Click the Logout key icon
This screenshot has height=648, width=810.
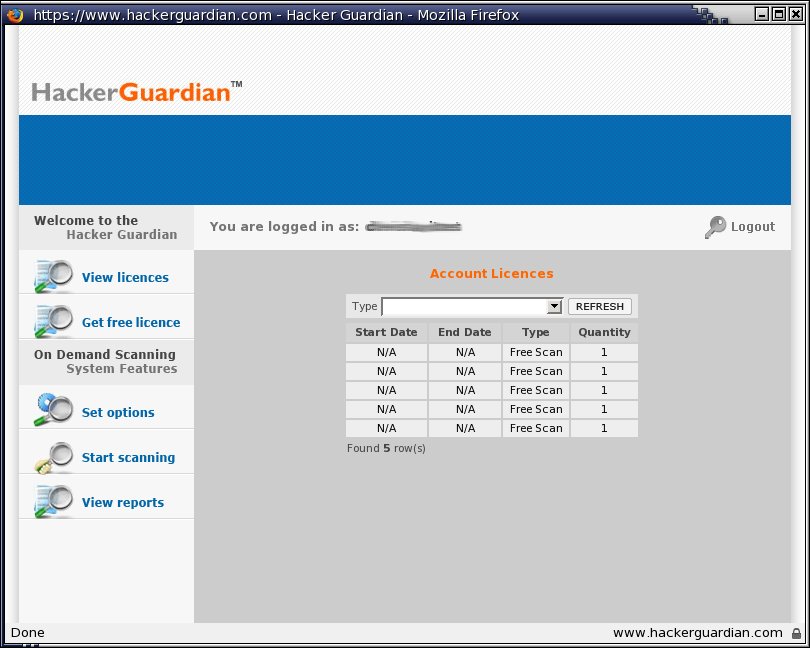click(715, 227)
